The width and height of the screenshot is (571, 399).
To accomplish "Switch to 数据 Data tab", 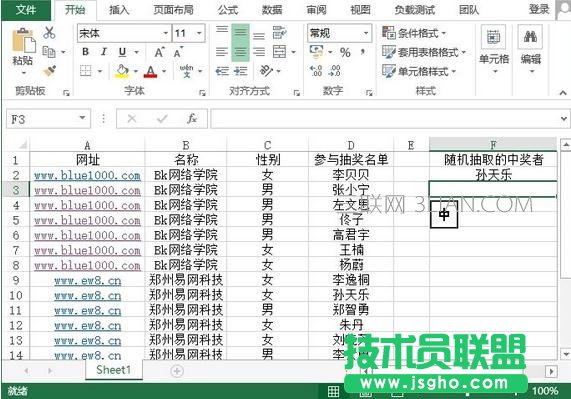I will [272, 10].
